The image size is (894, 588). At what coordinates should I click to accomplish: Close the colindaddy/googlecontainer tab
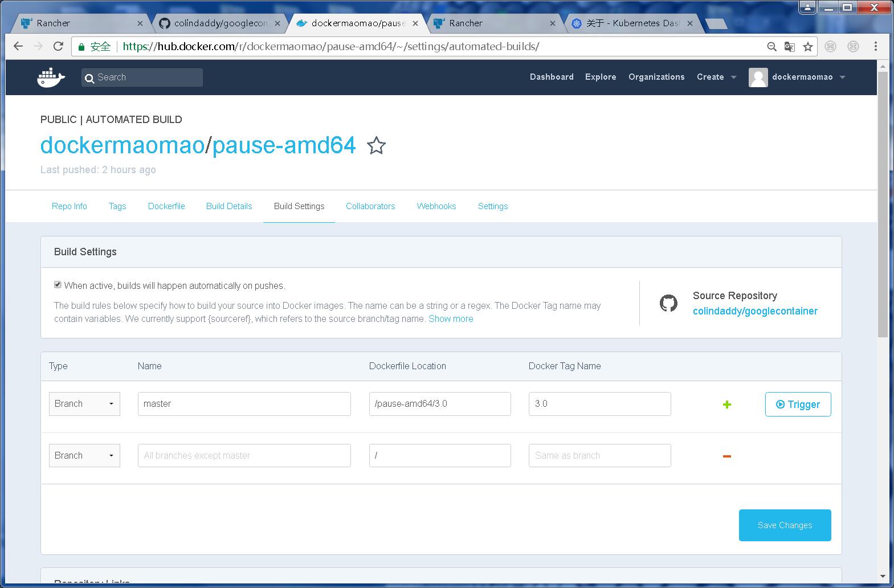point(277,23)
